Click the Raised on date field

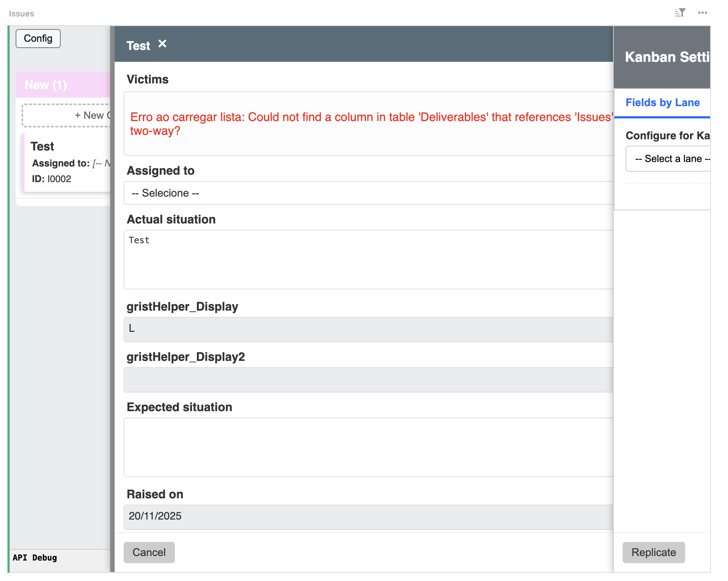click(x=368, y=517)
